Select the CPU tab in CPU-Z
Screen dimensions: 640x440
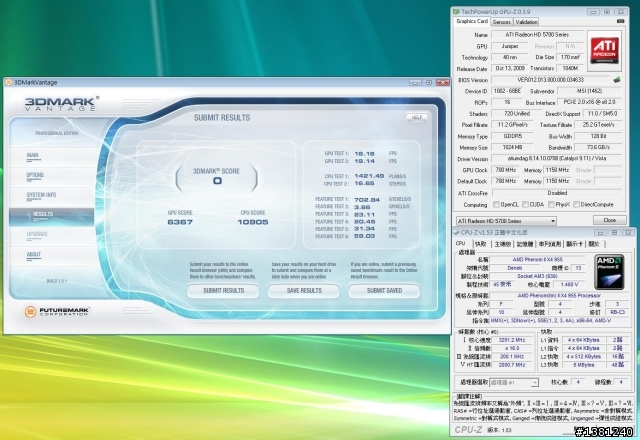460,244
